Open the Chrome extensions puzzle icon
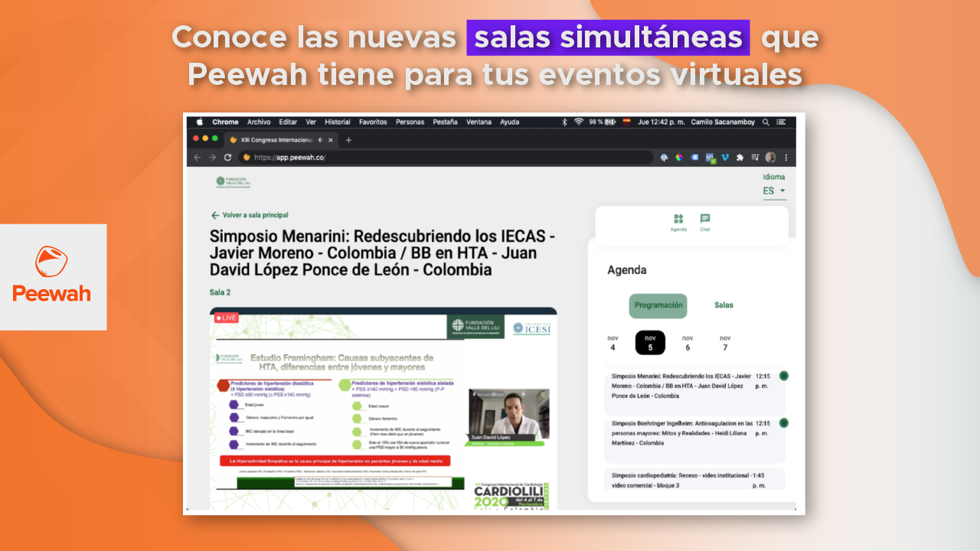The width and height of the screenshot is (980, 551). (x=740, y=157)
